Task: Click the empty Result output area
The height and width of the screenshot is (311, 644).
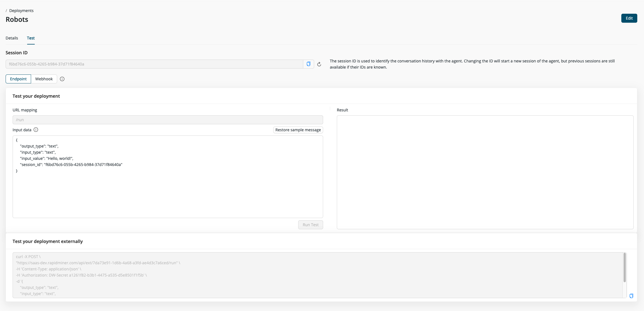Action: [485, 172]
